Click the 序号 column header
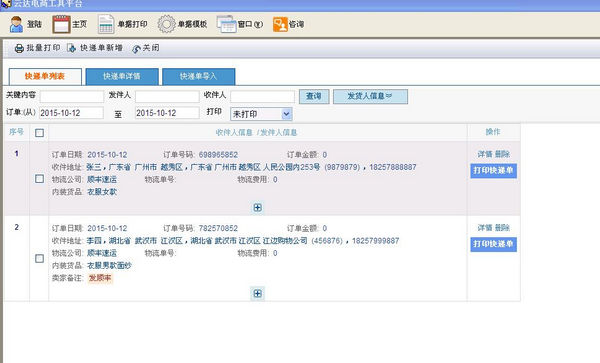This screenshot has height=363, width=600. 16,132
